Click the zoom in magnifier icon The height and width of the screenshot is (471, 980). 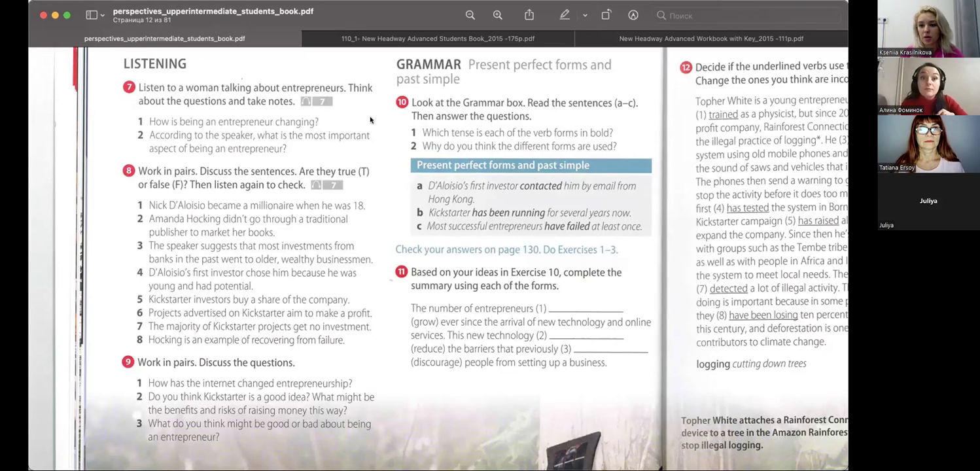(x=497, y=15)
